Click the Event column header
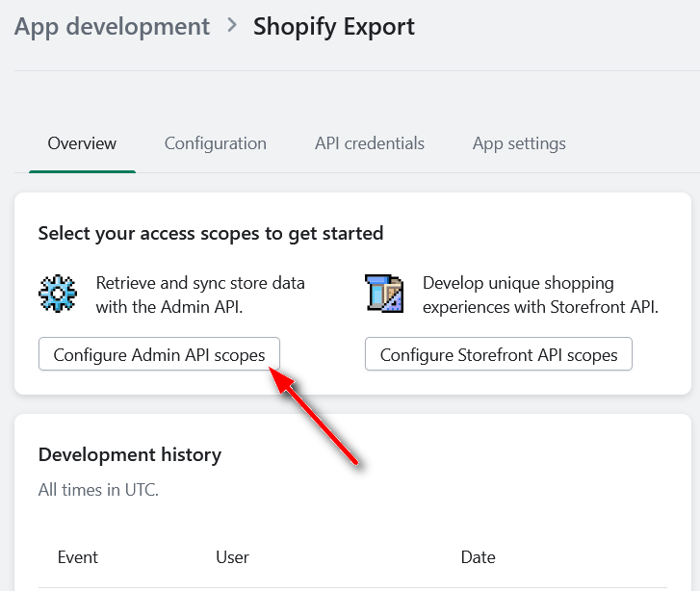This screenshot has width=700, height=591. click(x=78, y=557)
